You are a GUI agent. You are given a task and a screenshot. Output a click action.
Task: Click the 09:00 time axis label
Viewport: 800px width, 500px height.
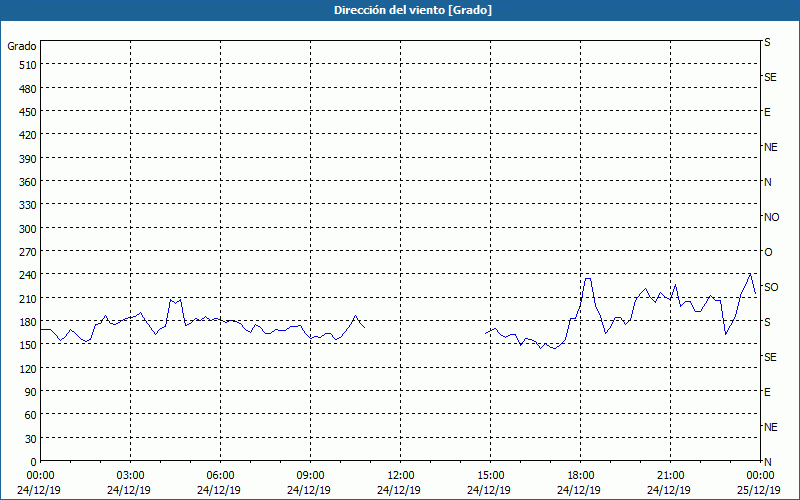[310, 476]
